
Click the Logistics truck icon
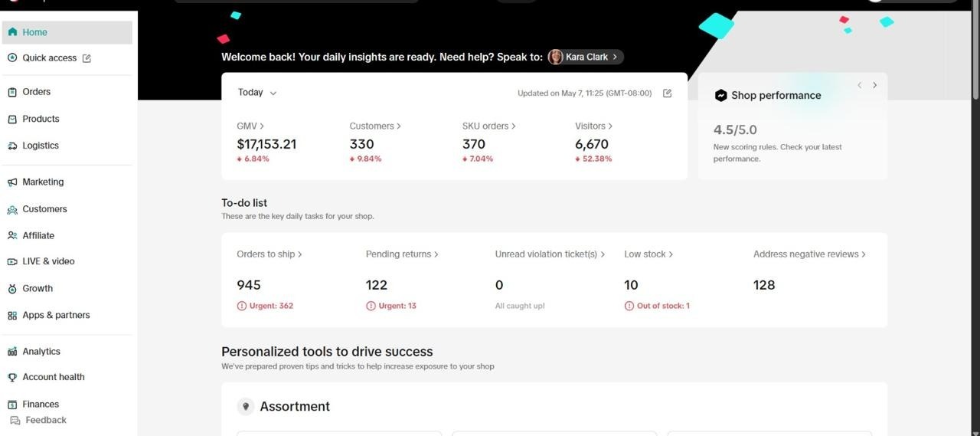click(x=12, y=146)
